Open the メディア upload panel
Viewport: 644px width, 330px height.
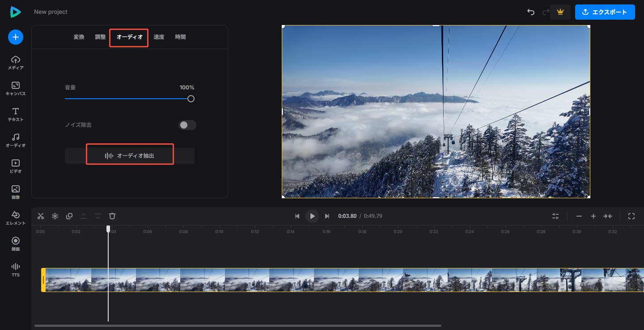pyautogui.click(x=16, y=63)
